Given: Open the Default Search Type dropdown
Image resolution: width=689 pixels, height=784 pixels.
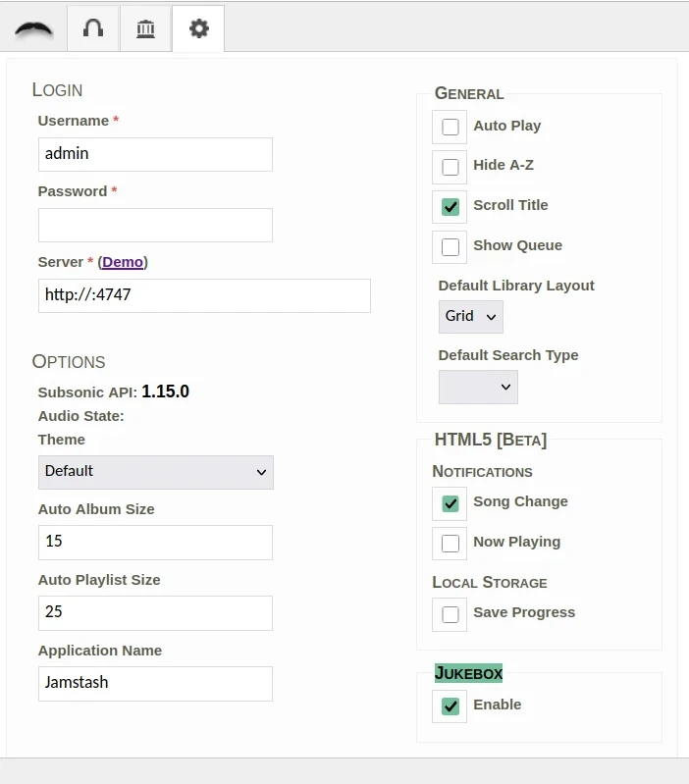Looking at the screenshot, I should [478, 387].
